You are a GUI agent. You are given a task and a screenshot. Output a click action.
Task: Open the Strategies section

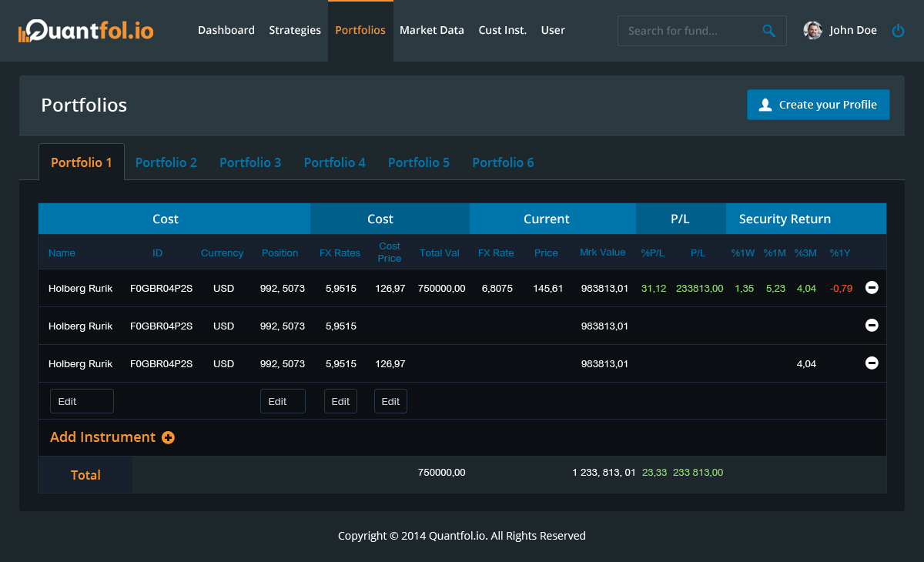coord(295,31)
